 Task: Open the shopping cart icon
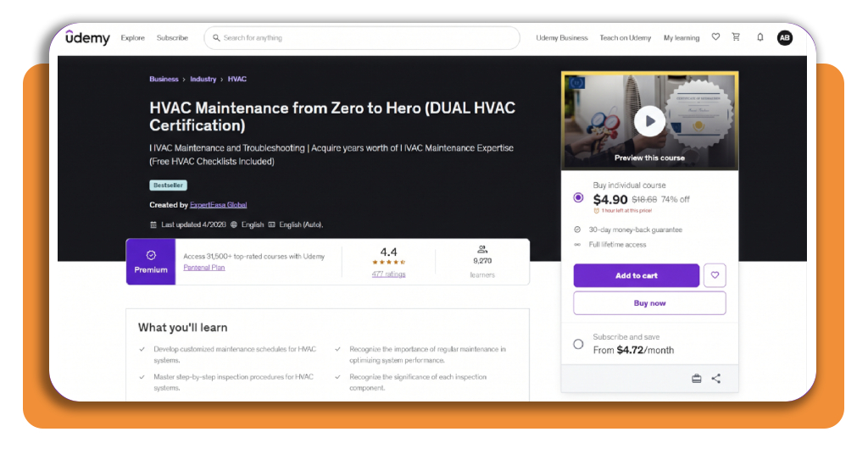click(x=736, y=37)
